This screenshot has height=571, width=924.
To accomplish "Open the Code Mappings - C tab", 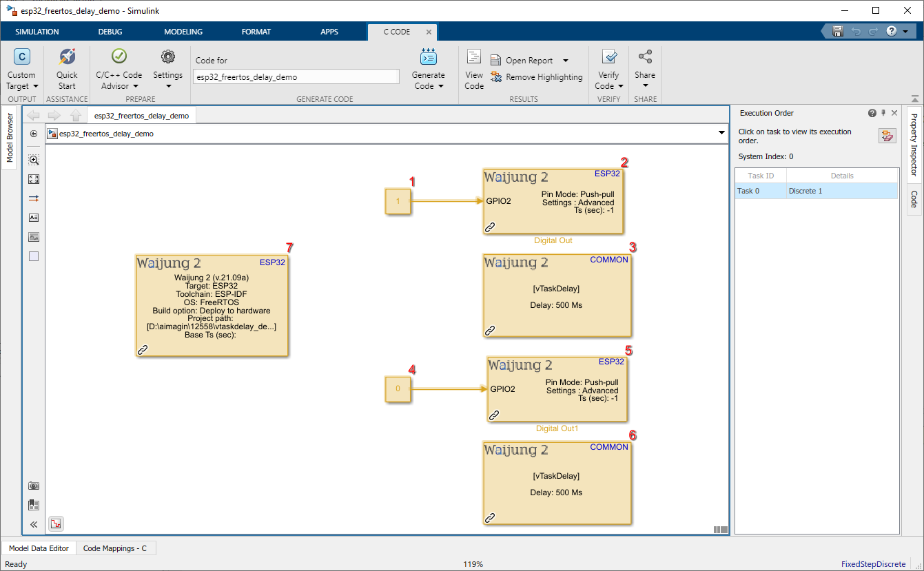I will pos(115,548).
